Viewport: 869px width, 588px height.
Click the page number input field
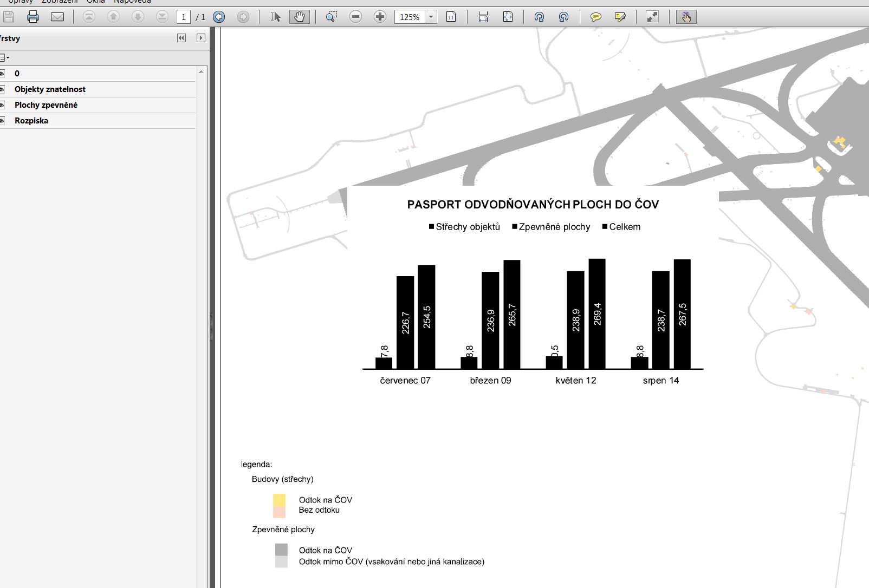(183, 17)
